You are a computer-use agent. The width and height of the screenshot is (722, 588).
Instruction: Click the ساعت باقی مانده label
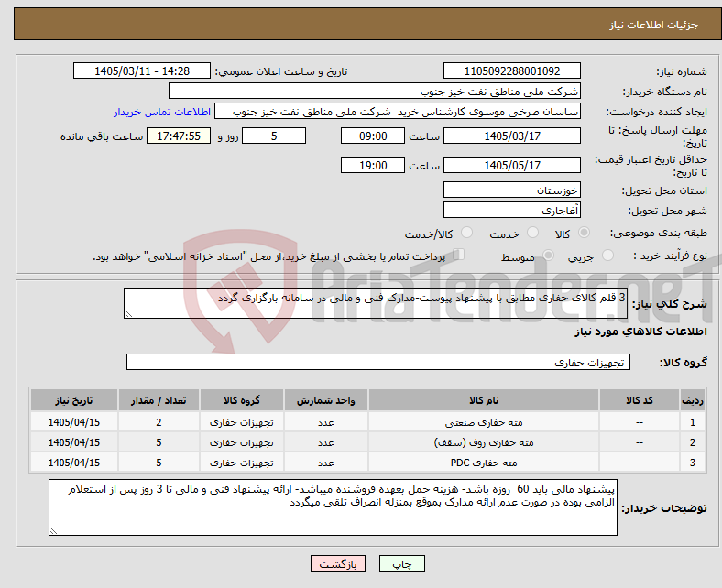pos(102,136)
